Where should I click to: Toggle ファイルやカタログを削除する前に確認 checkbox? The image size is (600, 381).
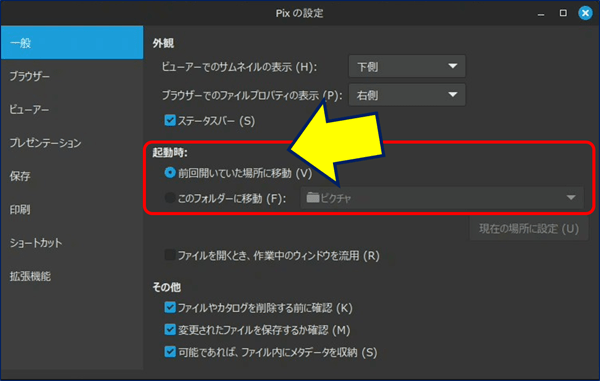tap(170, 307)
